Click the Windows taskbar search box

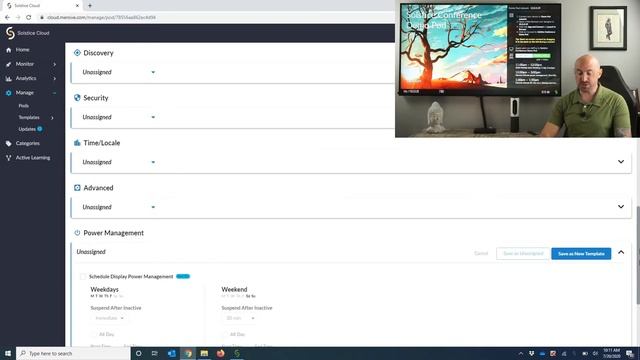(73, 353)
